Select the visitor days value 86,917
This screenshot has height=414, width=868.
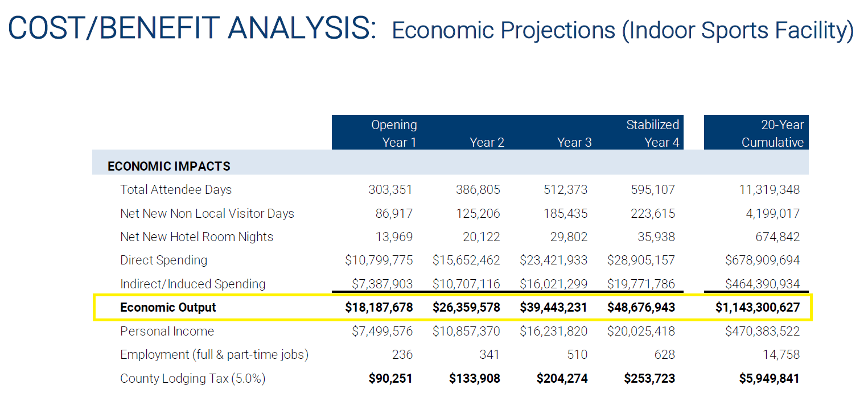pos(394,213)
